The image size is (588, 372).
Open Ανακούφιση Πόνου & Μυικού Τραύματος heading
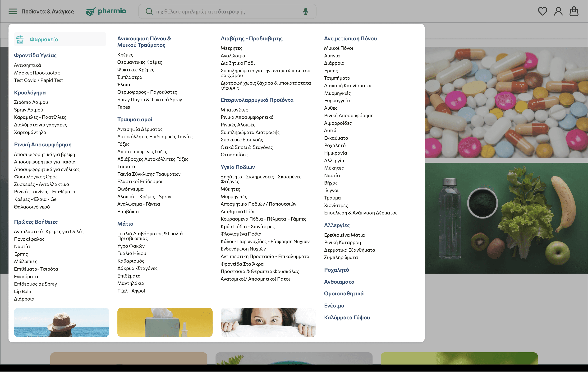coord(144,42)
